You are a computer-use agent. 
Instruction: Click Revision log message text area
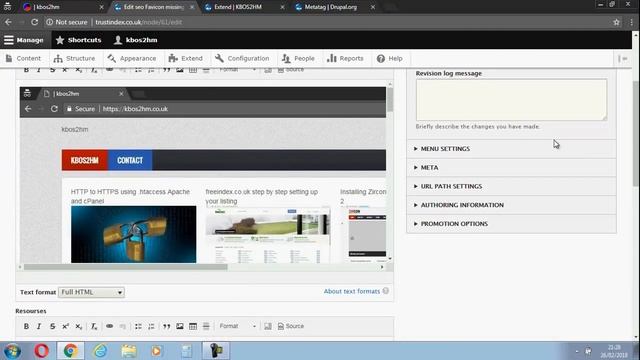click(511, 100)
